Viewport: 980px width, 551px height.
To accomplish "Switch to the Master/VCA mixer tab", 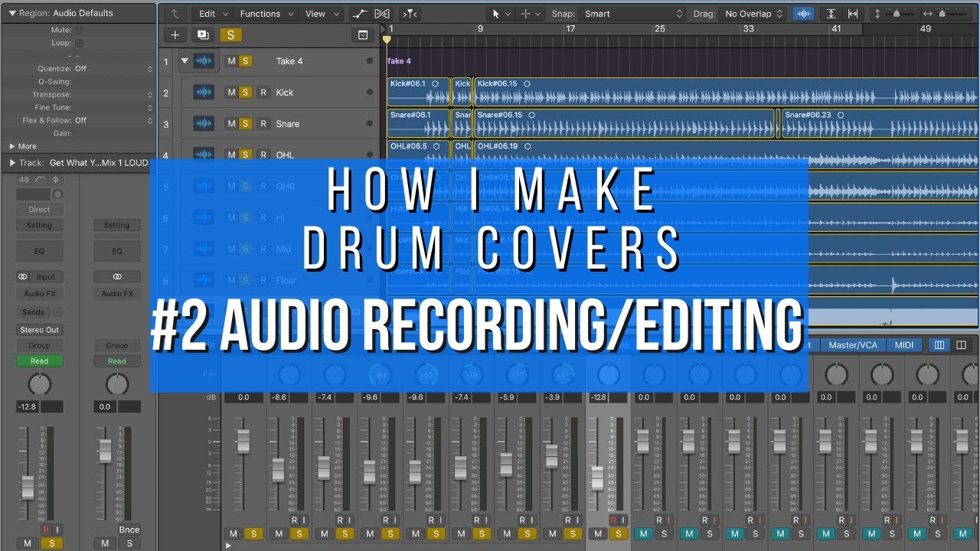I will pos(853,345).
